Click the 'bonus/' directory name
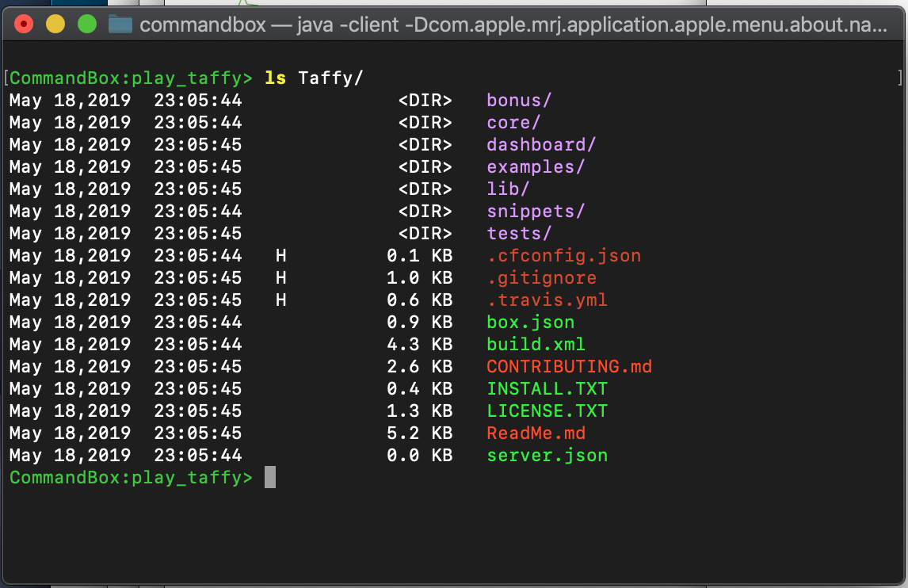The image size is (908, 588). click(520, 100)
